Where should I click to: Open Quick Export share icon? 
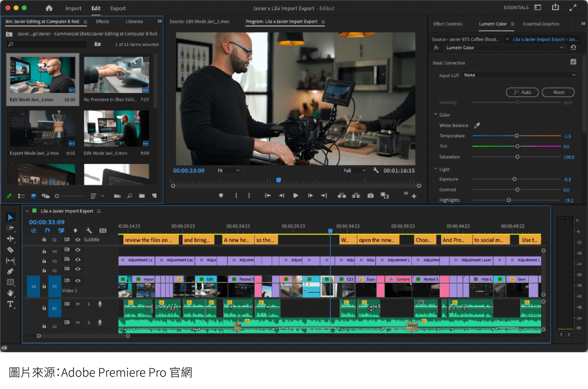(x=555, y=7)
